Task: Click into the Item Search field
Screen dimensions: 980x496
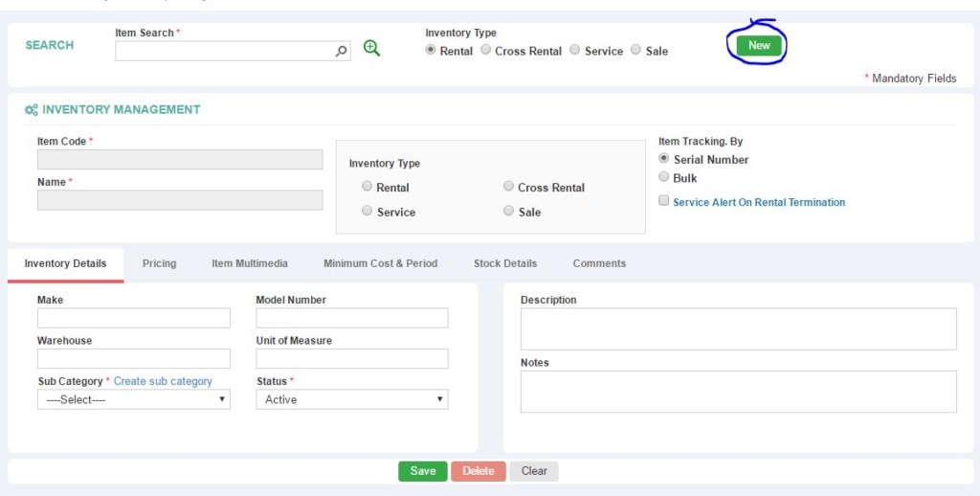Action: coord(224,52)
